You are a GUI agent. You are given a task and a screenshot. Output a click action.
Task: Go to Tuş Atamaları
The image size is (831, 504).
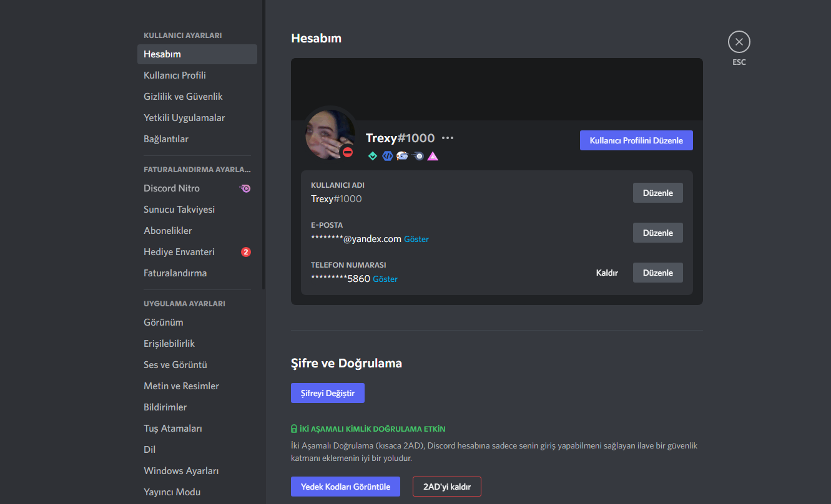(x=197, y=429)
